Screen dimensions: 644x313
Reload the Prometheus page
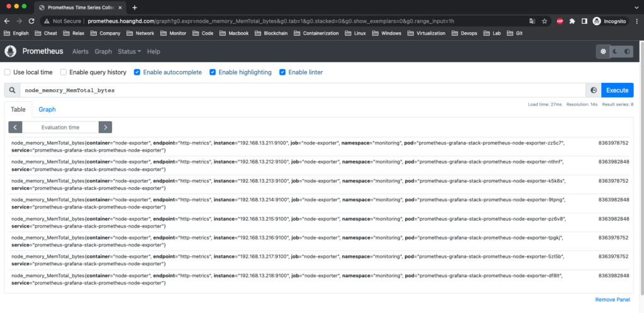pyautogui.click(x=31, y=21)
